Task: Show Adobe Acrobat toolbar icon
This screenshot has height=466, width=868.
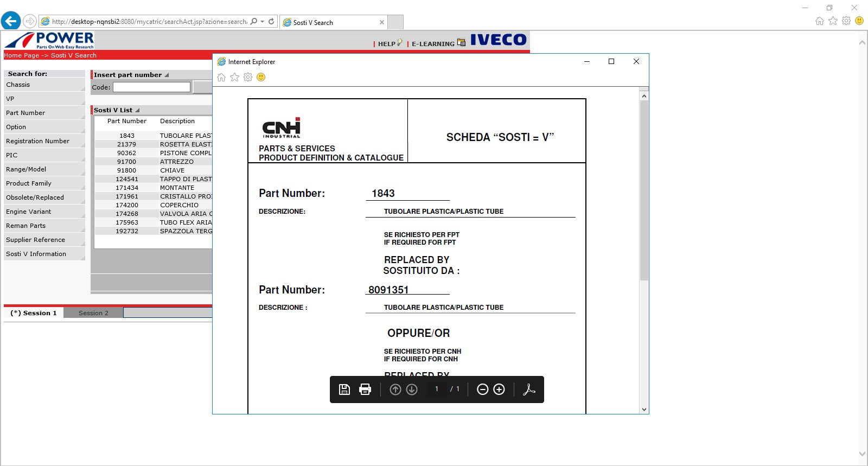Action: (529, 390)
